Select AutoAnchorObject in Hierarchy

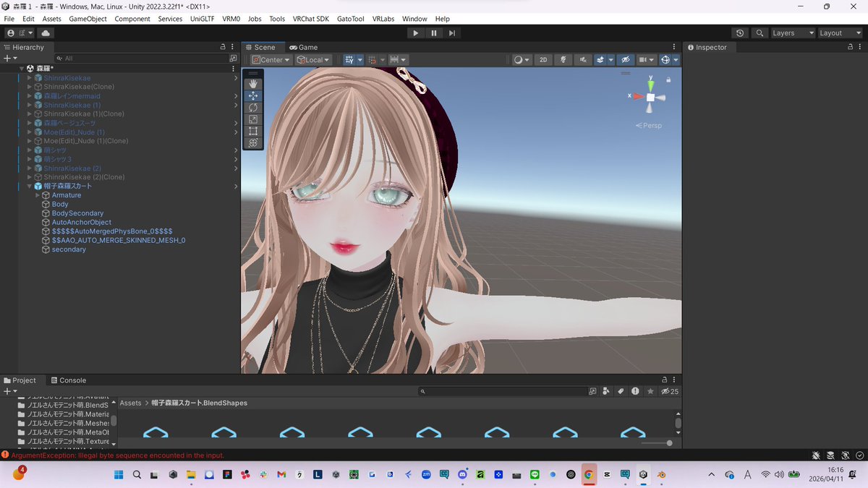click(x=81, y=222)
